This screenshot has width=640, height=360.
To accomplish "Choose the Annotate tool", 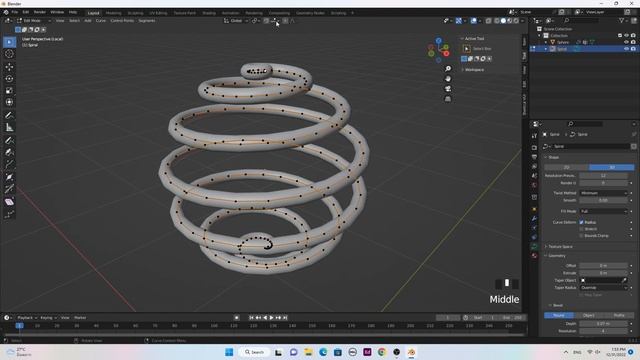I will pos(9,116).
